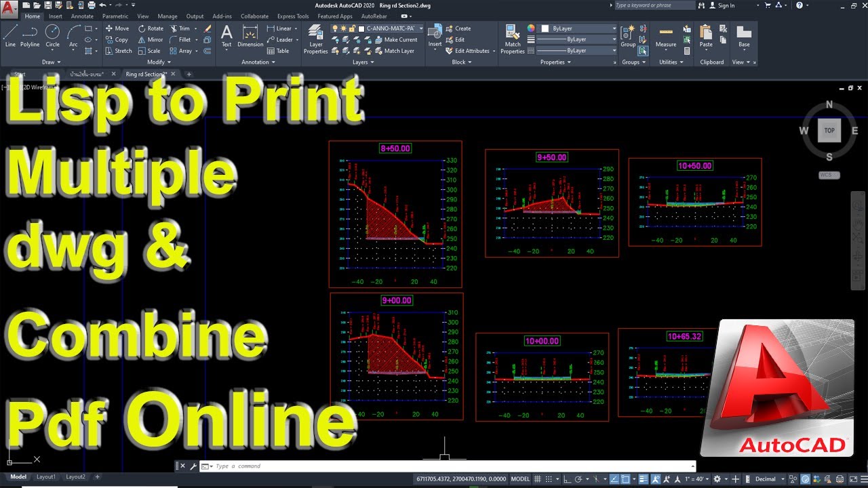
Task: Click the Move tool
Action: [117, 28]
